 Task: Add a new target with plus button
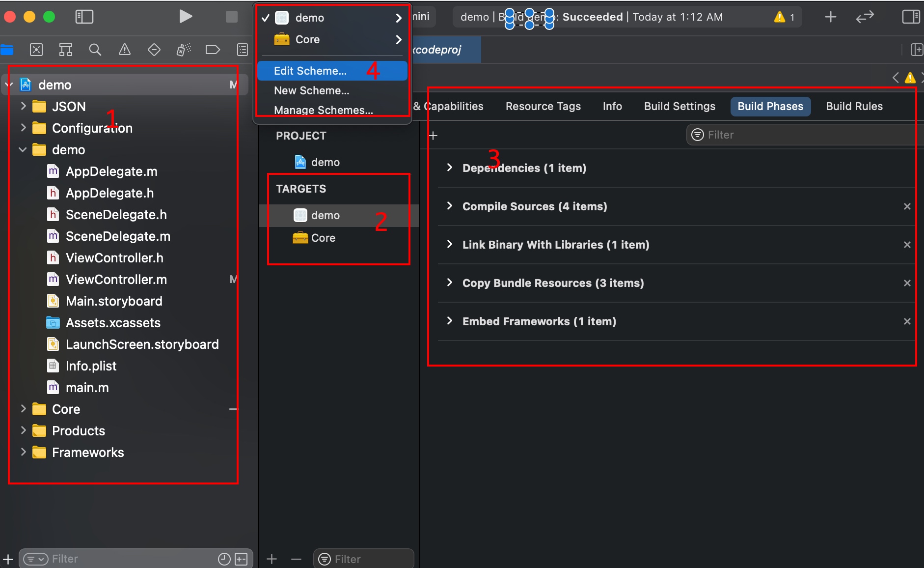272,559
